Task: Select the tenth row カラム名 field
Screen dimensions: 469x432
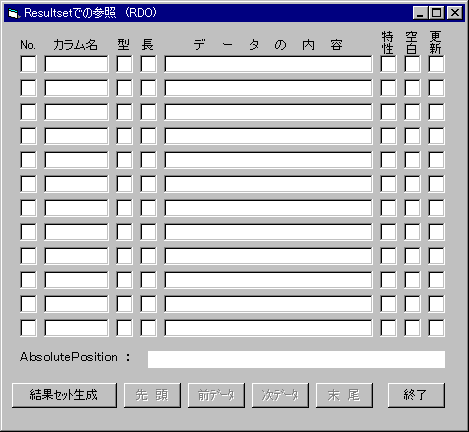Action: pyautogui.click(x=76, y=280)
